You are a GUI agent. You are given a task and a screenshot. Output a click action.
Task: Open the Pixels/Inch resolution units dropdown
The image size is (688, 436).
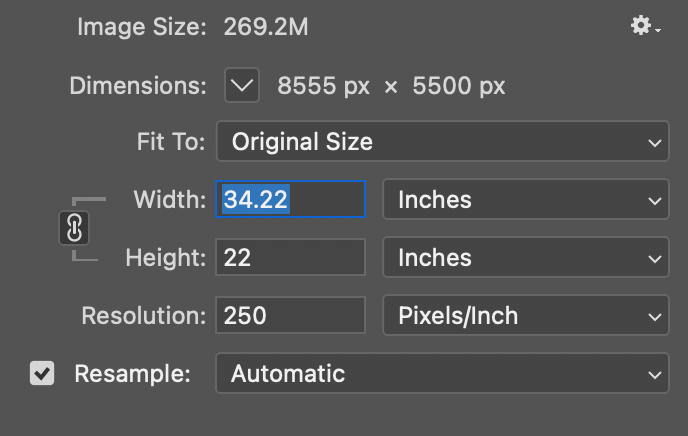pyautogui.click(x=526, y=315)
